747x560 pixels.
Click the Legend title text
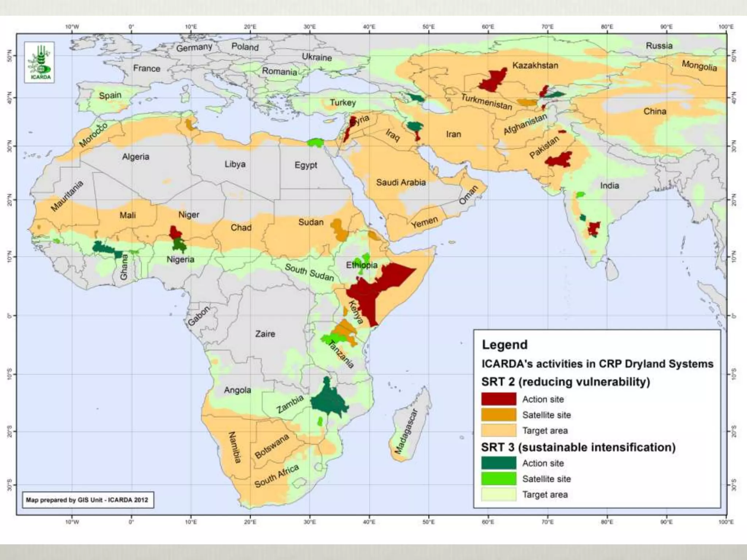coord(504,345)
